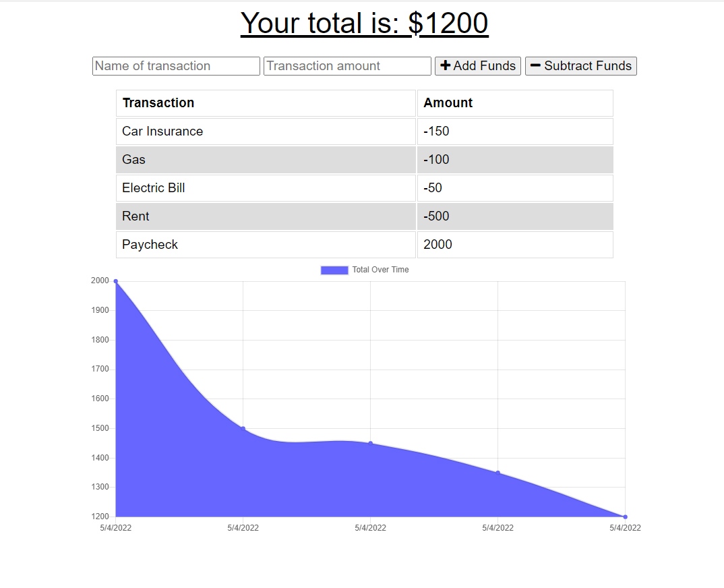Click the Transaction column header
Viewport: 724px width, 588px height.
pyautogui.click(x=266, y=102)
